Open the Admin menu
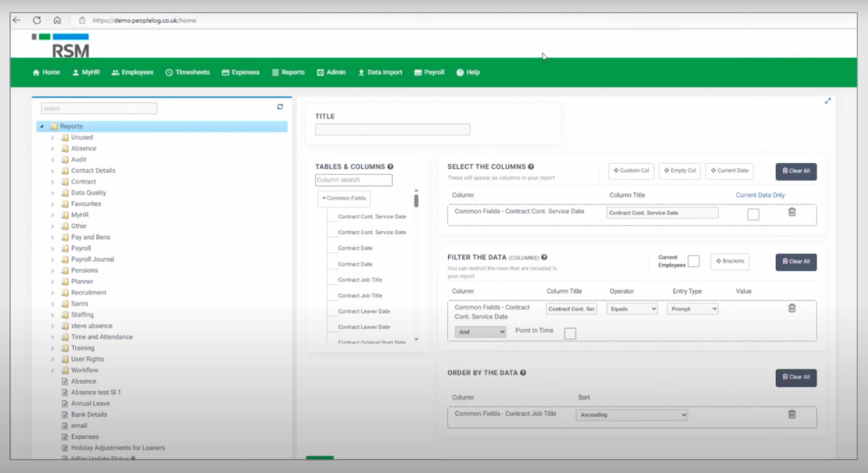This screenshot has width=868, height=473. click(331, 72)
